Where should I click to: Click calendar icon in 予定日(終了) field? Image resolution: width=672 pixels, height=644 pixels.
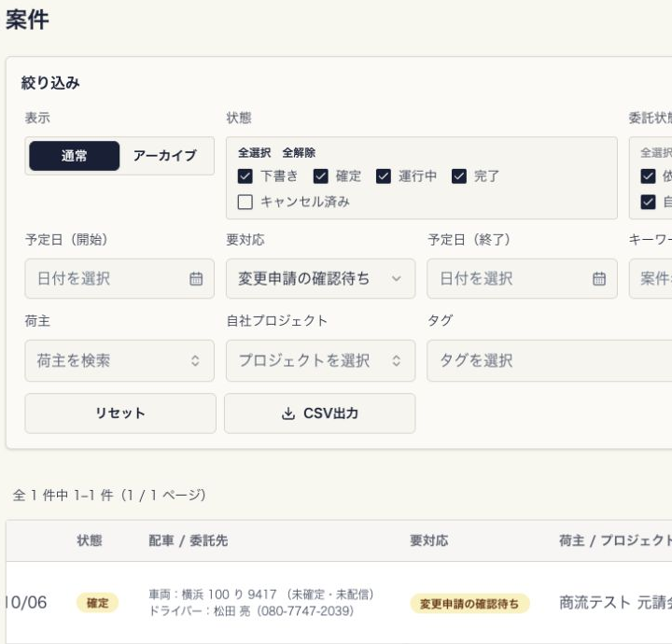(598, 278)
